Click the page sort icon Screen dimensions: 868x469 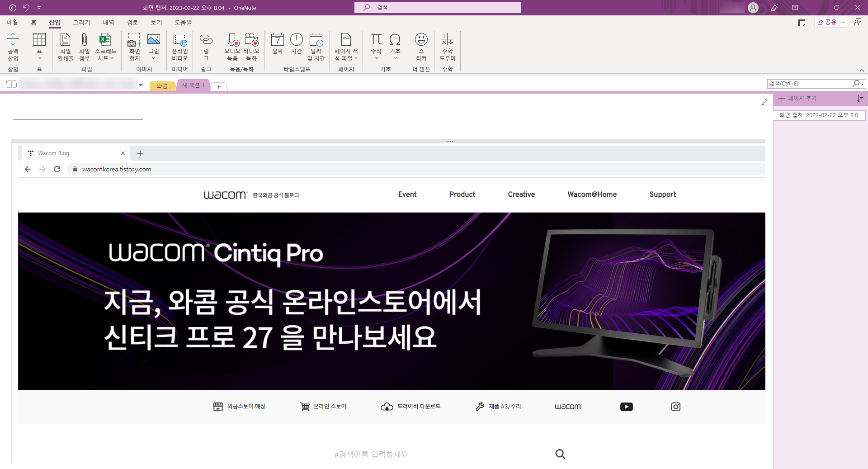[860, 98]
